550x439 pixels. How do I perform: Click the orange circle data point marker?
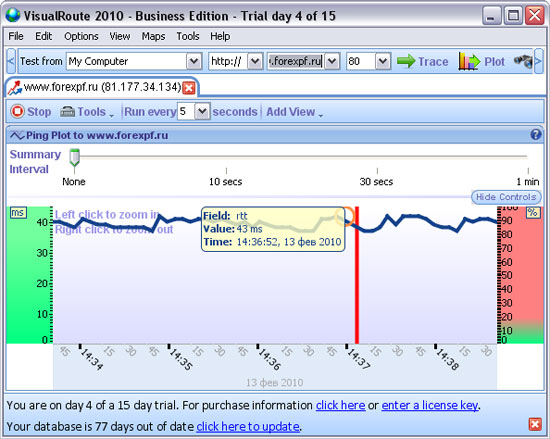[x=344, y=216]
